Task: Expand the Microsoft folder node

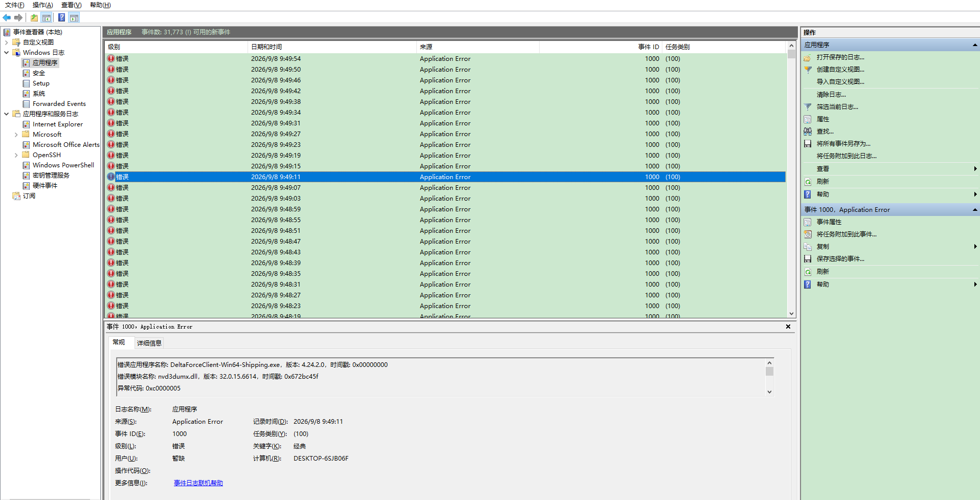Action: click(x=16, y=135)
